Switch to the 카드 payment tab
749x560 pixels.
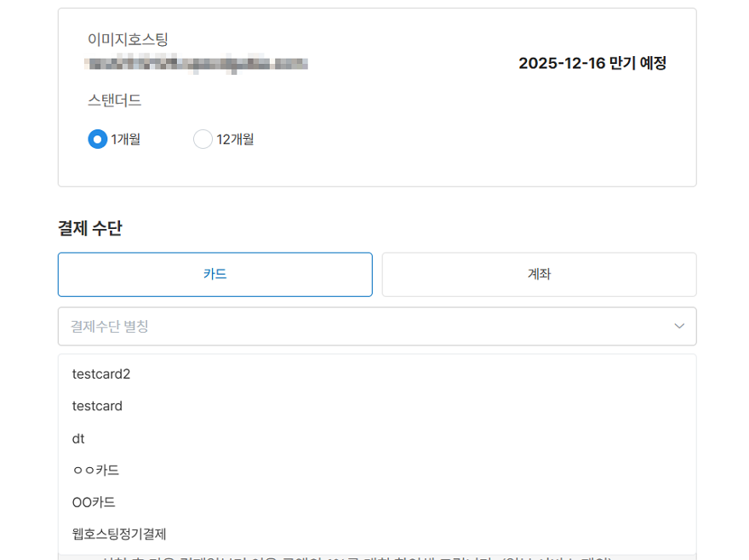click(x=215, y=274)
